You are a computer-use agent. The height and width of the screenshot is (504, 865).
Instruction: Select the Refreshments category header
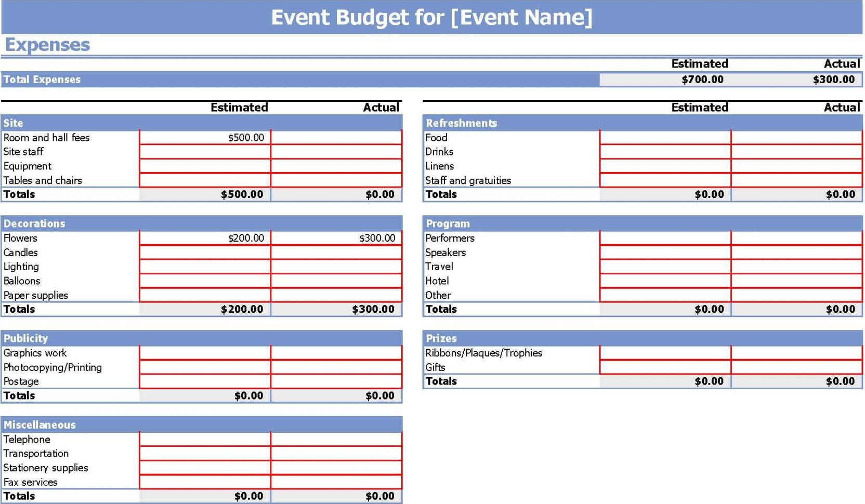pyautogui.click(x=460, y=123)
